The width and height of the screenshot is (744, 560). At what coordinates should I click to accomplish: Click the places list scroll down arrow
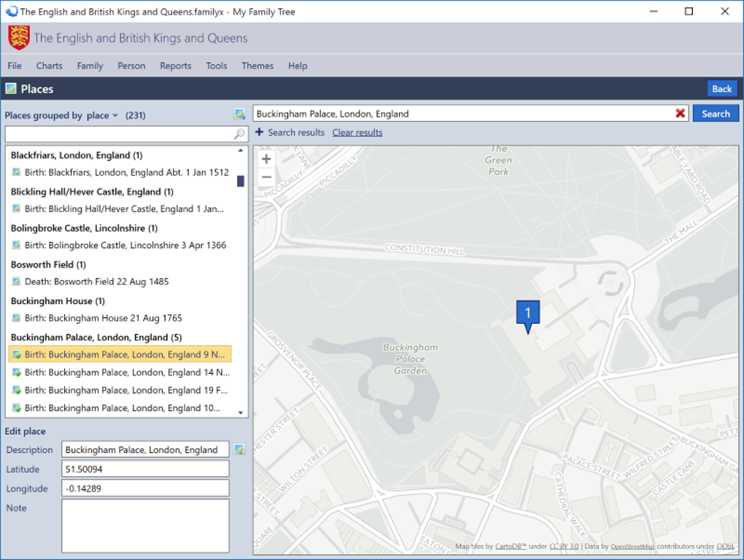241,413
